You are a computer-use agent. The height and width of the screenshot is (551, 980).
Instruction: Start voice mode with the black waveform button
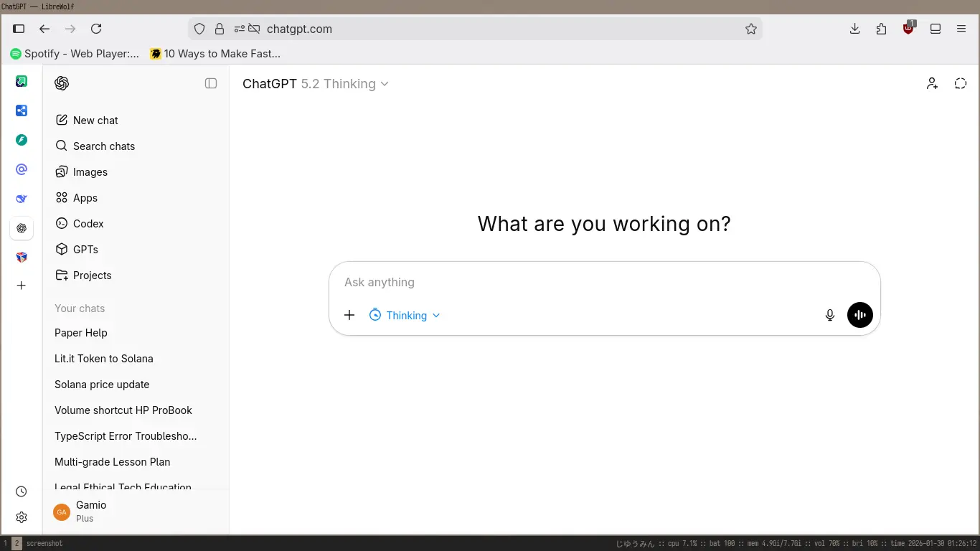coord(860,315)
